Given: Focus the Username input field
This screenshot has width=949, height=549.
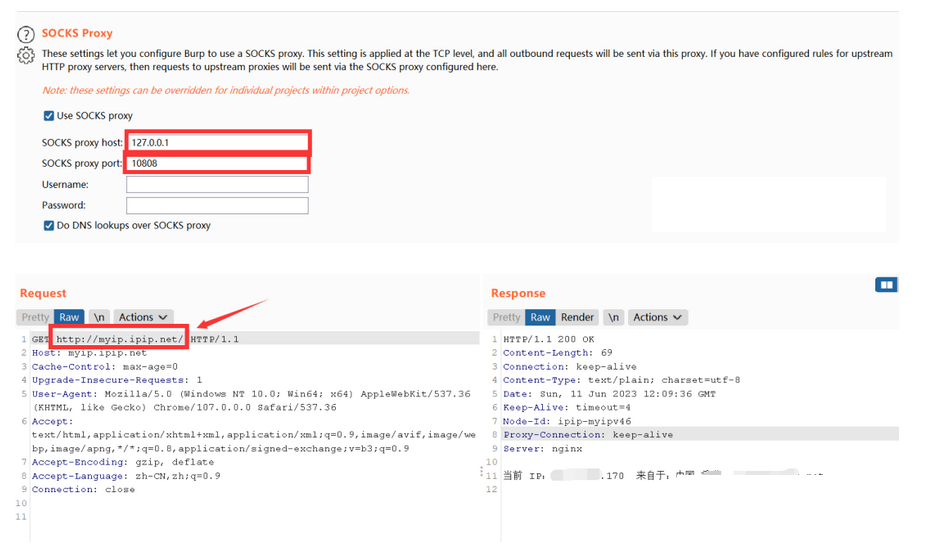Looking at the screenshot, I should pos(217,185).
